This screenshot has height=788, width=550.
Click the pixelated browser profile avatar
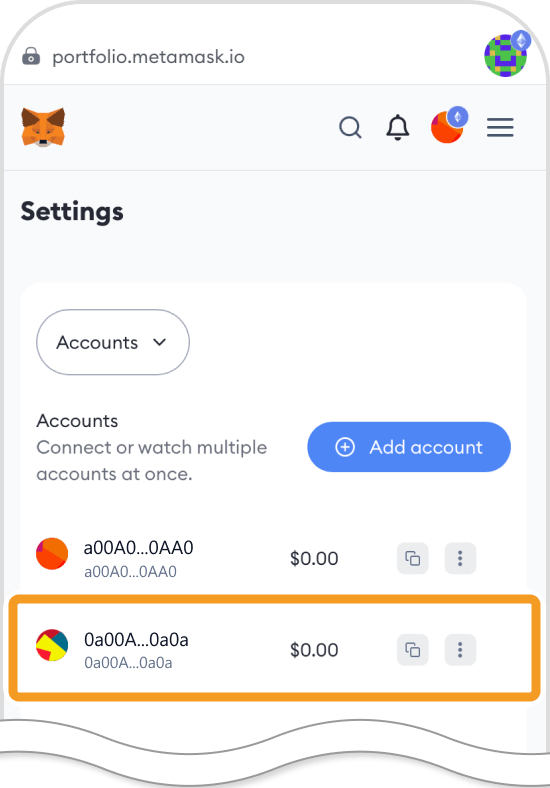pos(506,55)
